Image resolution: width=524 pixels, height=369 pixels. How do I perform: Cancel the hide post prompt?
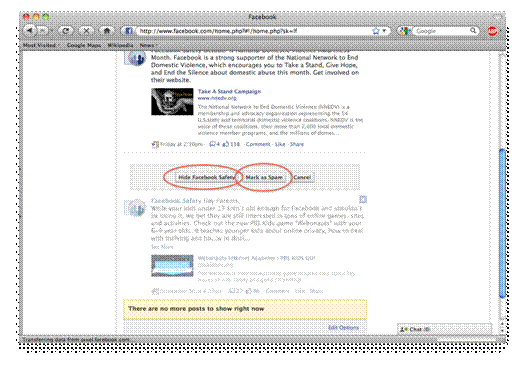(x=302, y=177)
